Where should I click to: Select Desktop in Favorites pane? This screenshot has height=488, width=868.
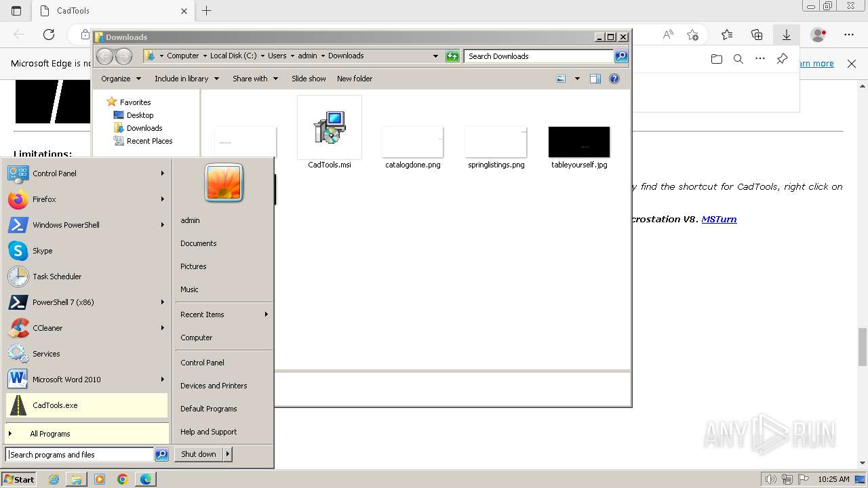pyautogui.click(x=140, y=115)
